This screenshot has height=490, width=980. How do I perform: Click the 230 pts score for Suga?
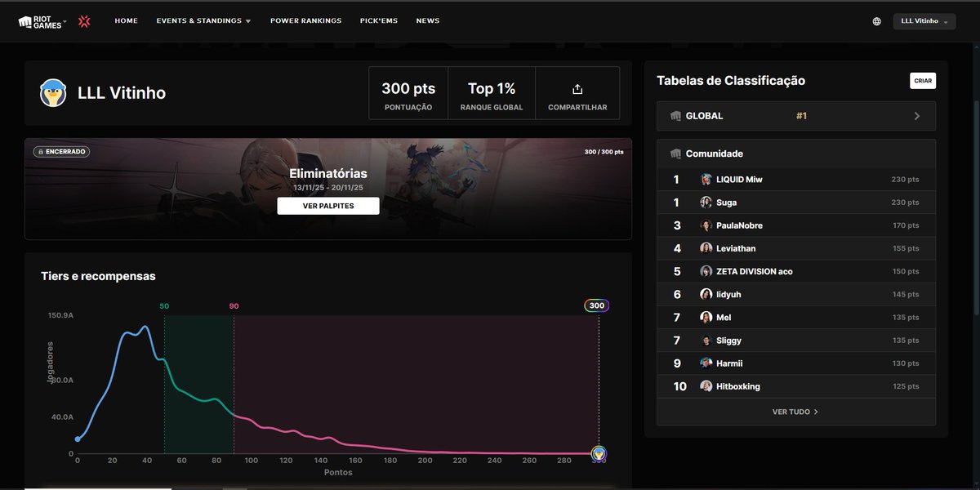point(905,203)
